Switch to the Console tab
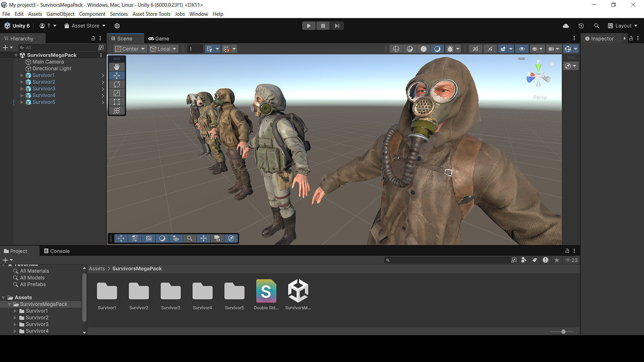Image resolution: width=644 pixels, height=362 pixels. pos(57,251)
